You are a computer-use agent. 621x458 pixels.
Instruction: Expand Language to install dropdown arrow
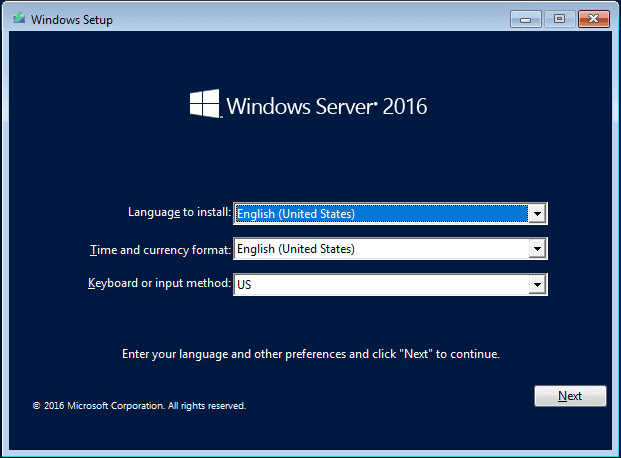(537, 214)
